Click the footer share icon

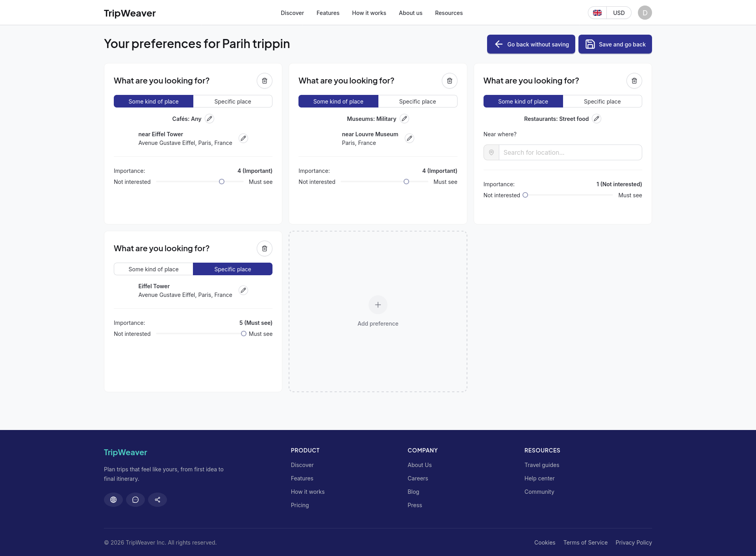point(157,500)
